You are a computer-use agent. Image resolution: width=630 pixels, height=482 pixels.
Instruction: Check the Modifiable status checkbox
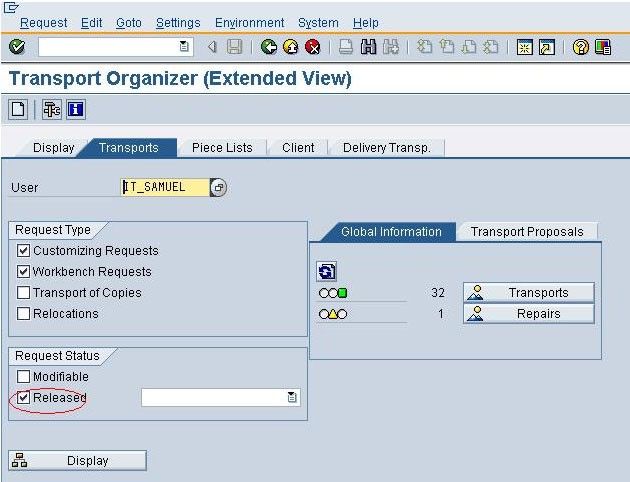pyautogui.click(x=23, y=376)
